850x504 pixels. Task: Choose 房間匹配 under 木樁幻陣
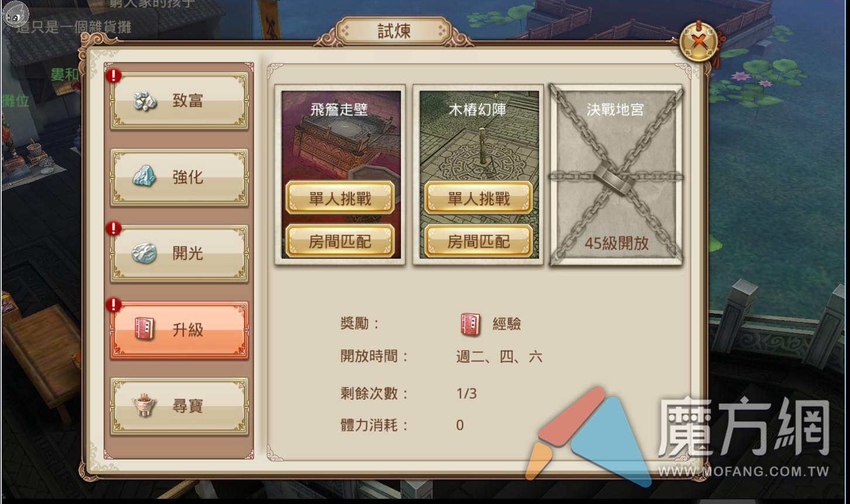[478, 241]
